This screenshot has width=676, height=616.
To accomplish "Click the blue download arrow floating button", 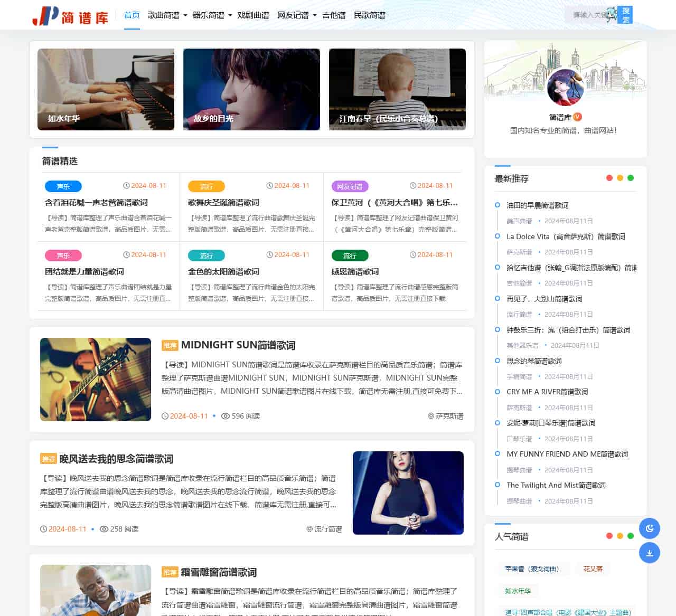I will coord(650,553).
